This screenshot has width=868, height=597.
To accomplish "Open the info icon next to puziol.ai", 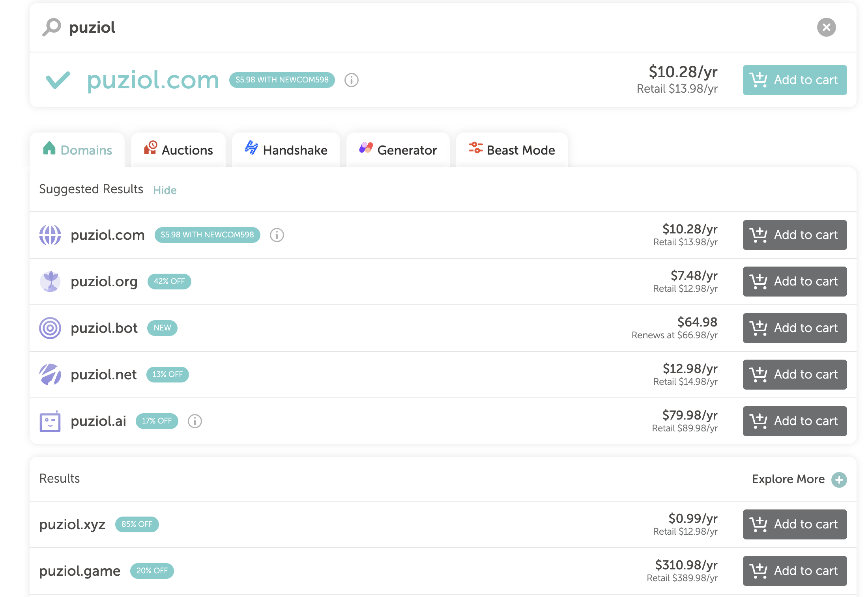I will pyautogui.click(x=194, y=421).
